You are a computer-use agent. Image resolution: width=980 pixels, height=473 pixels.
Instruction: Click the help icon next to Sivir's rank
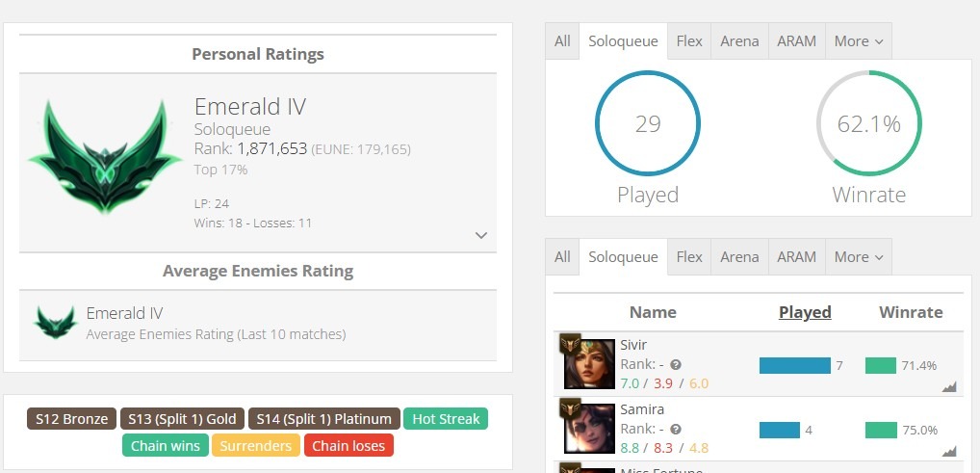pos(676,365)
